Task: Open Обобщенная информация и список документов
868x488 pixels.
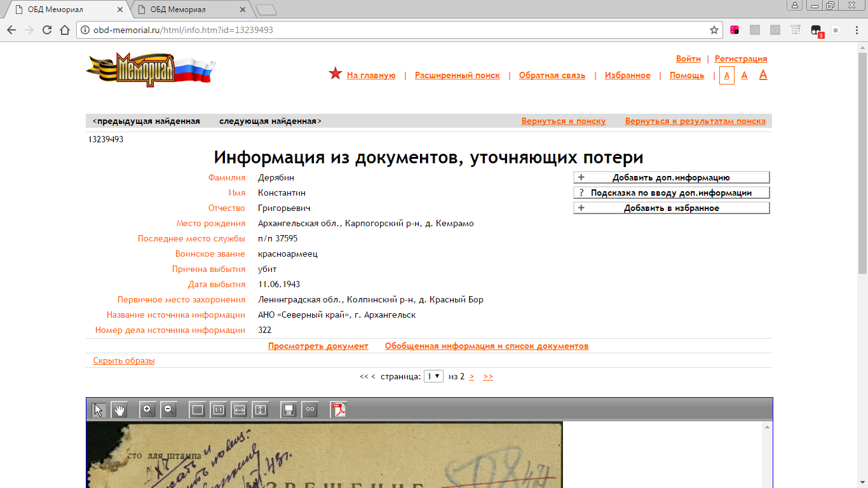Action: (487, 346)
